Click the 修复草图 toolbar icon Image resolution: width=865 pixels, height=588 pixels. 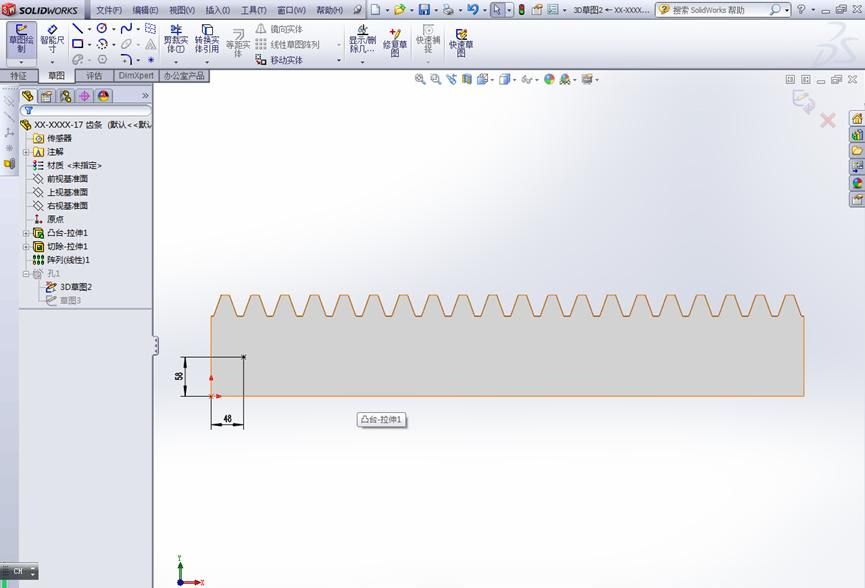(396, 42)
